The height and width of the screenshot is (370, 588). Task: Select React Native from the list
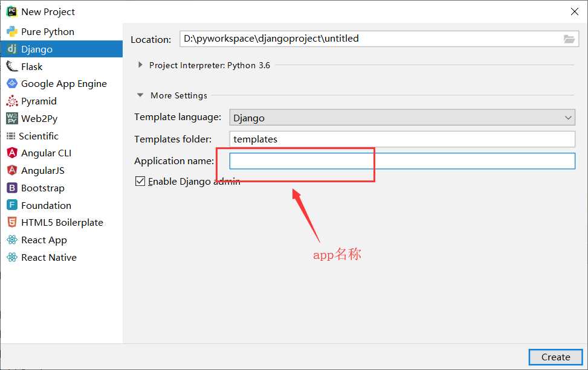[62, 257]
